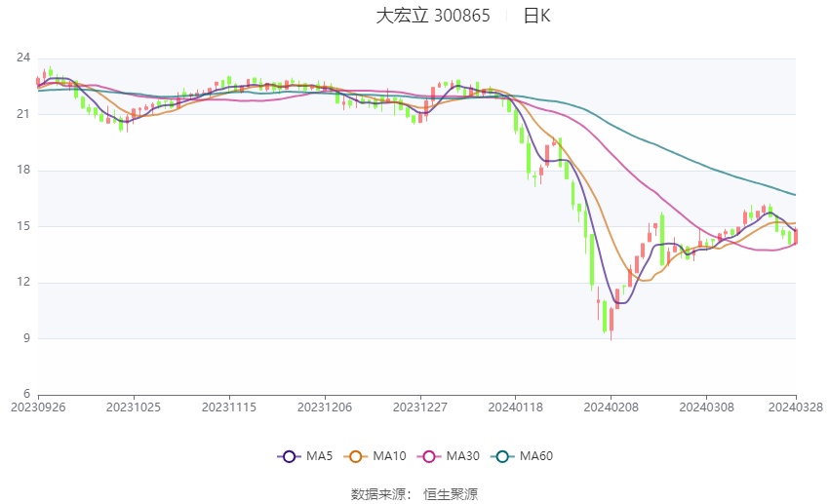
Task: Click the y-axis value 6
Action: [x=27, y=394]
